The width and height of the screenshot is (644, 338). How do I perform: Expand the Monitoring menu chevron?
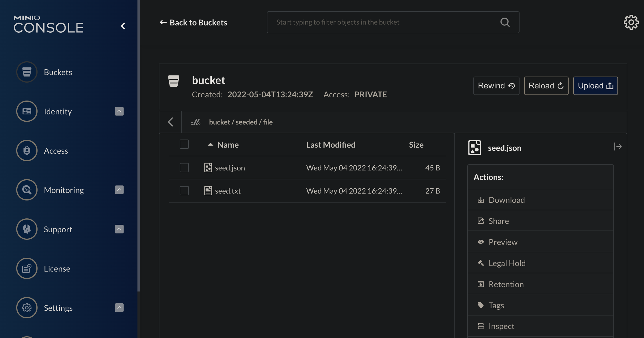point(119,190)
